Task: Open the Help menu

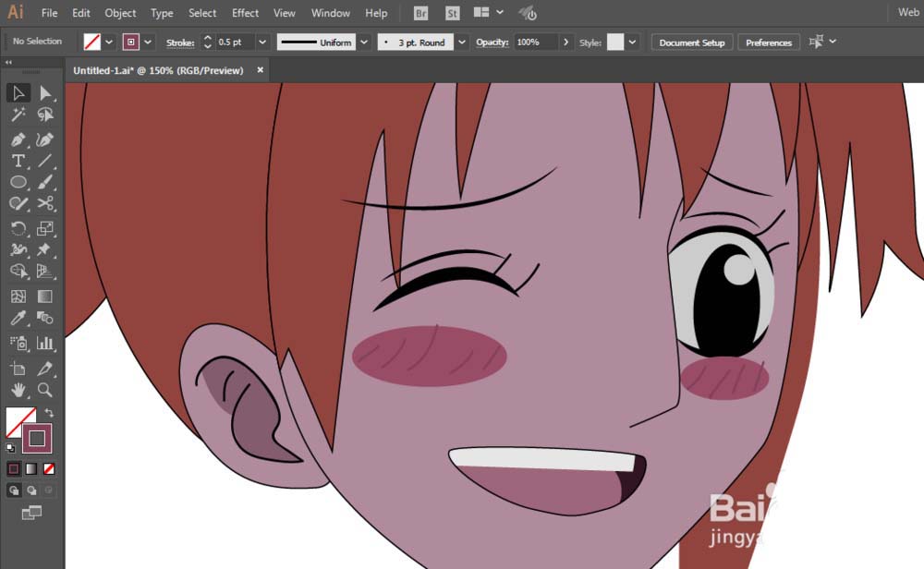Action: tap(376, 13)
